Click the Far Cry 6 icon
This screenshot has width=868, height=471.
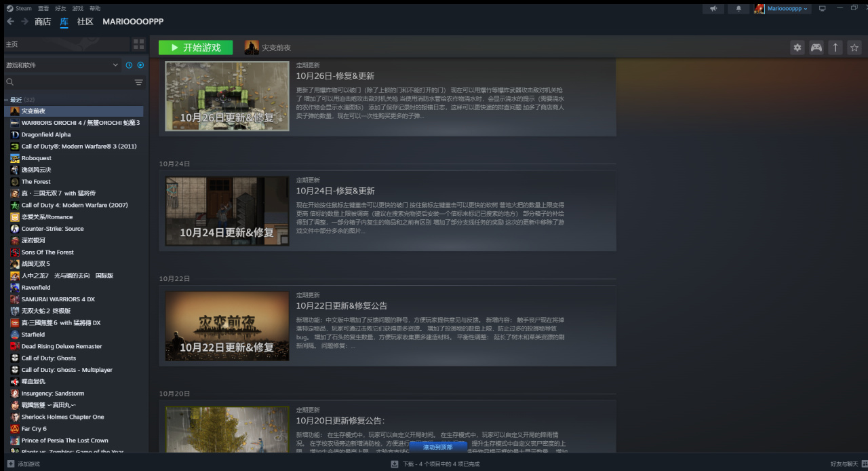15,428
